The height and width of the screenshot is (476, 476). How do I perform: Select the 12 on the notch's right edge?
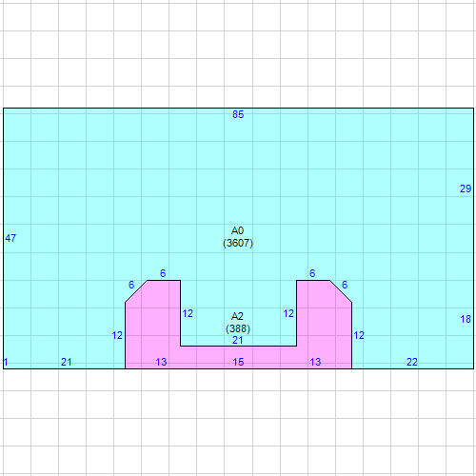point(288,313)
